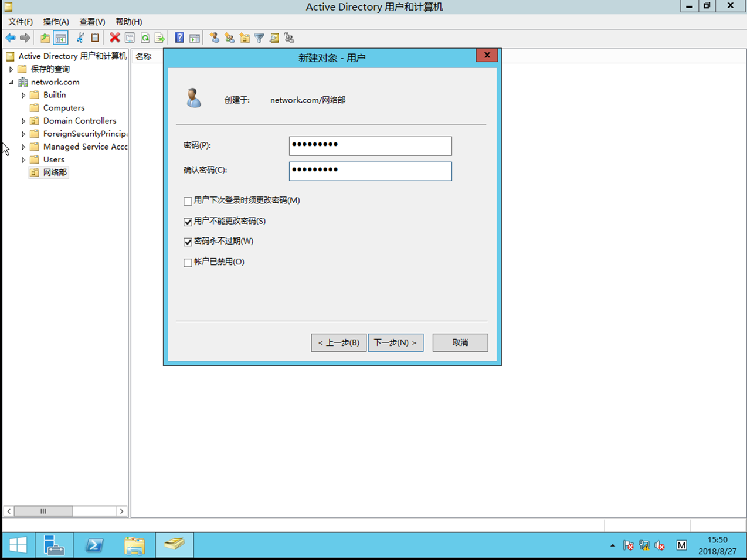
Task: Open the 查看(V) menu
Action: [x=92, y=22]
